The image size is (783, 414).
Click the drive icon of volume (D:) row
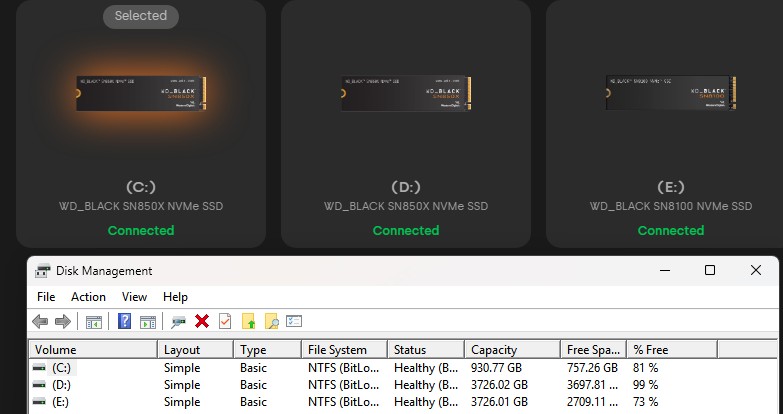[39, 385]
